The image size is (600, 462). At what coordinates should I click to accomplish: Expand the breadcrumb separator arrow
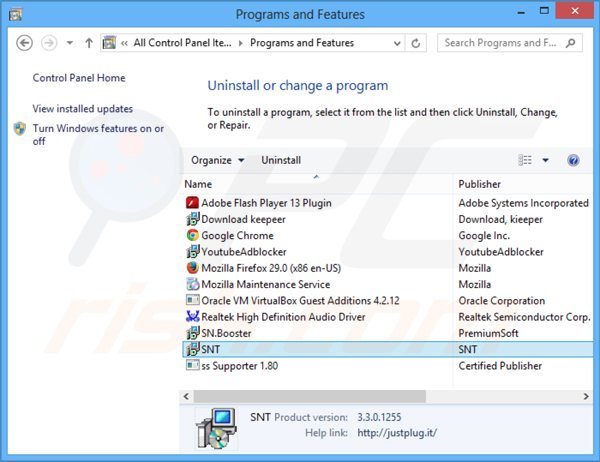click(x=241, y=43)
